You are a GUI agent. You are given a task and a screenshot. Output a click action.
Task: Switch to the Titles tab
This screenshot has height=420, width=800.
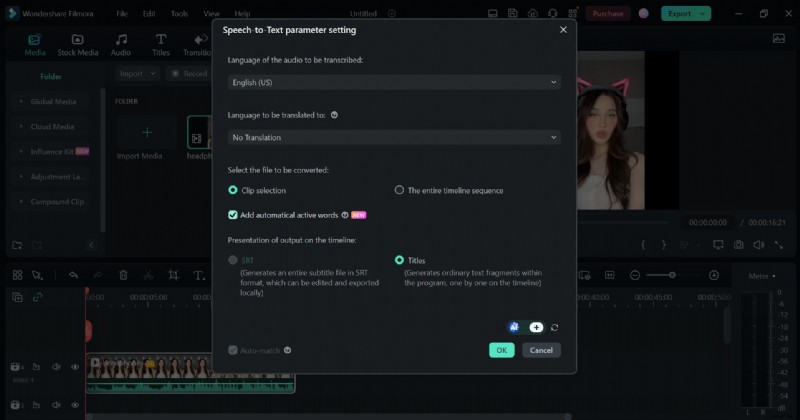coord(161,45)
